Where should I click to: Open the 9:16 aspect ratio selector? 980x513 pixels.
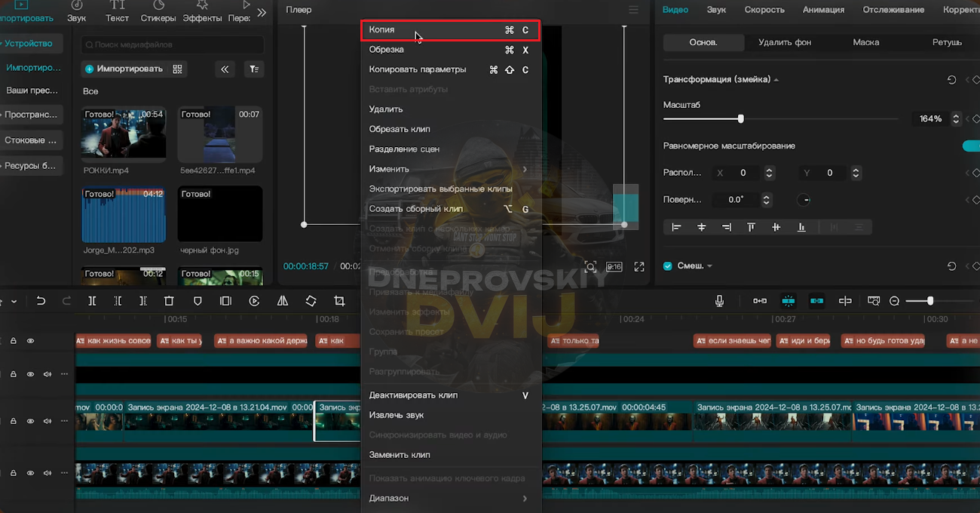click(614, 266)
